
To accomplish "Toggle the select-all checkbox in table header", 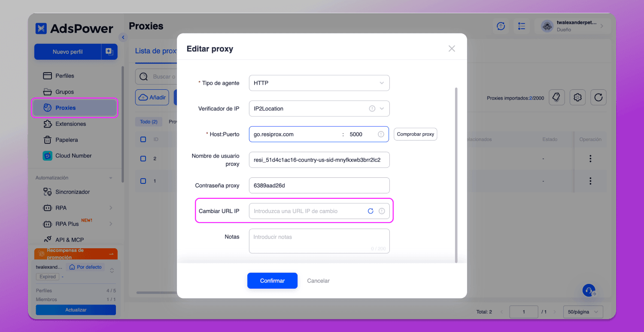I will pyautogui.click(x=143, y=139).
